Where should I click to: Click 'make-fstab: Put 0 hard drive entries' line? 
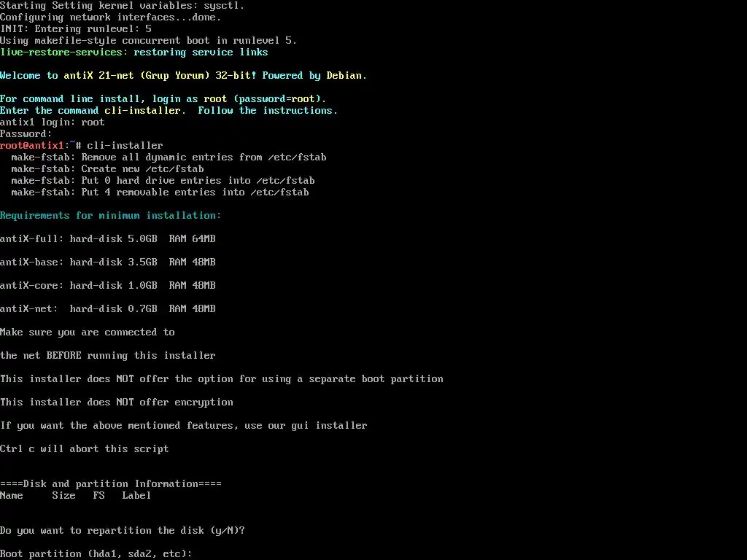tap(163, 181)
